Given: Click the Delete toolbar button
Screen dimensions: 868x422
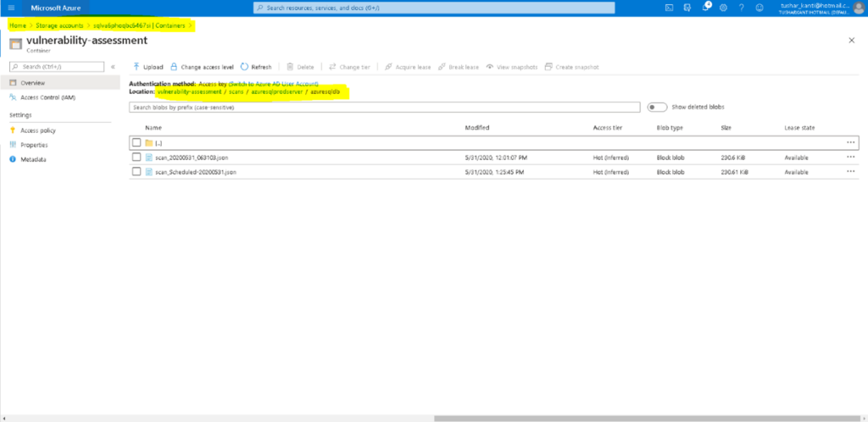Looking at the screenshot, I should click(x=300, y=67).
